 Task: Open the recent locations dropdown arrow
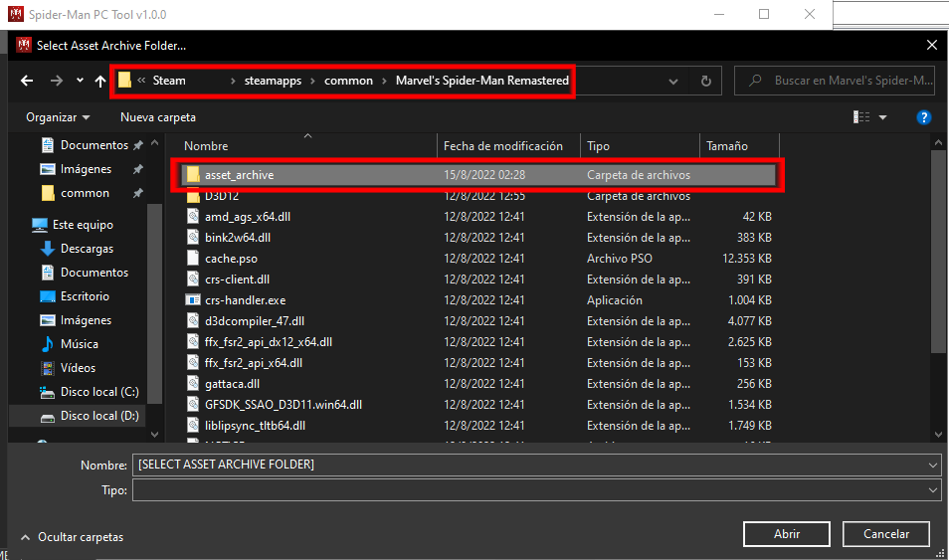tap(80, 81)
